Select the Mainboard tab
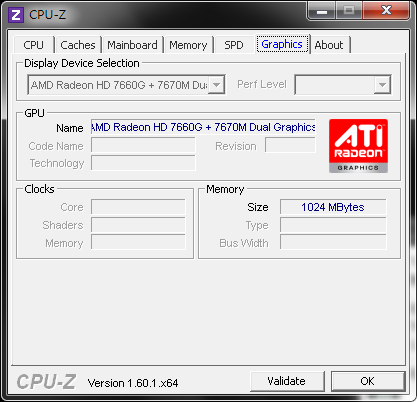 132,45
